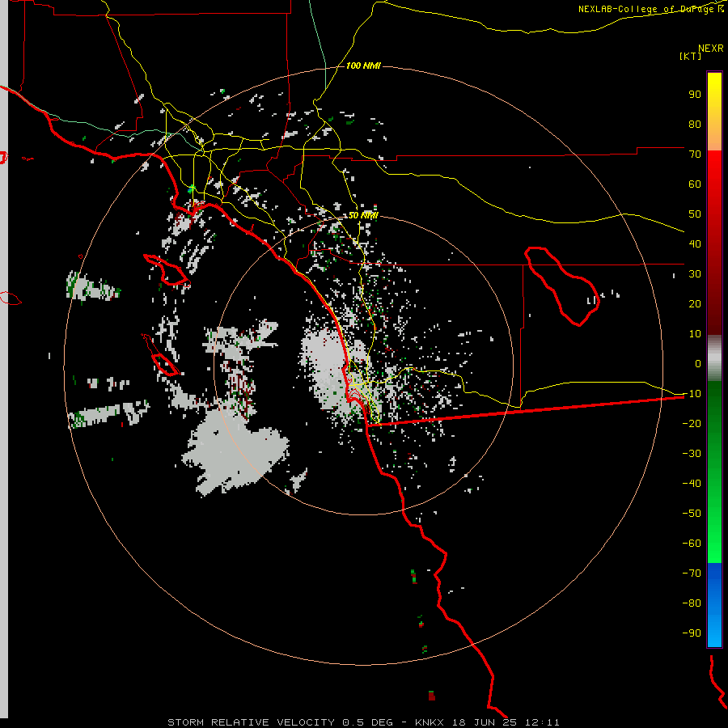Image resolution: width=728 pixels, height=728 pixels.
Task: Click the "-80" value on the velocity scale
Action: point(692,603)
